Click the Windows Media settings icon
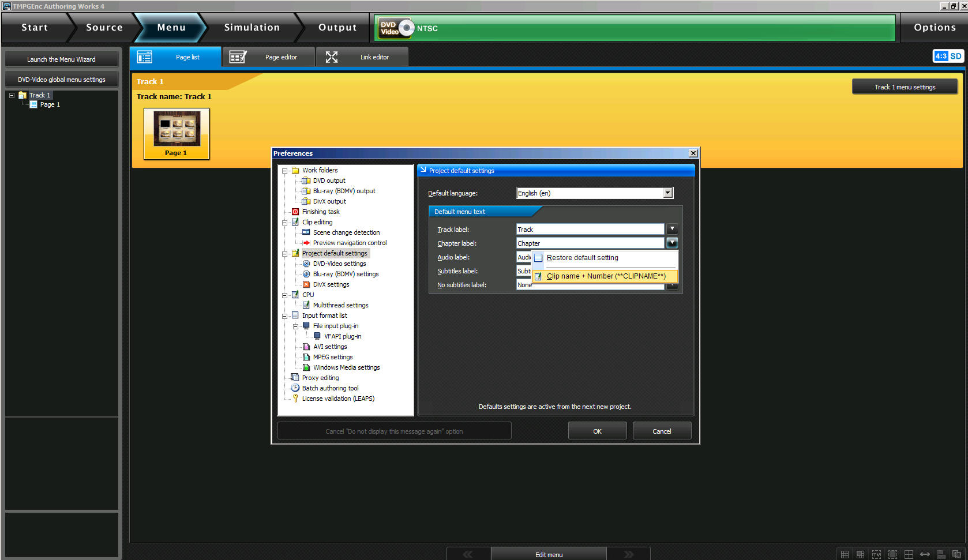The image size is (968, 560). [306, 367]
